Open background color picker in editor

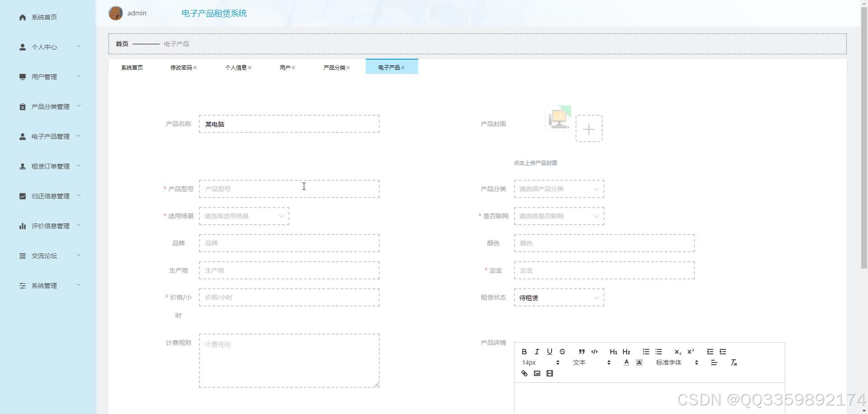pyautogui.click(x=639, y=362)
